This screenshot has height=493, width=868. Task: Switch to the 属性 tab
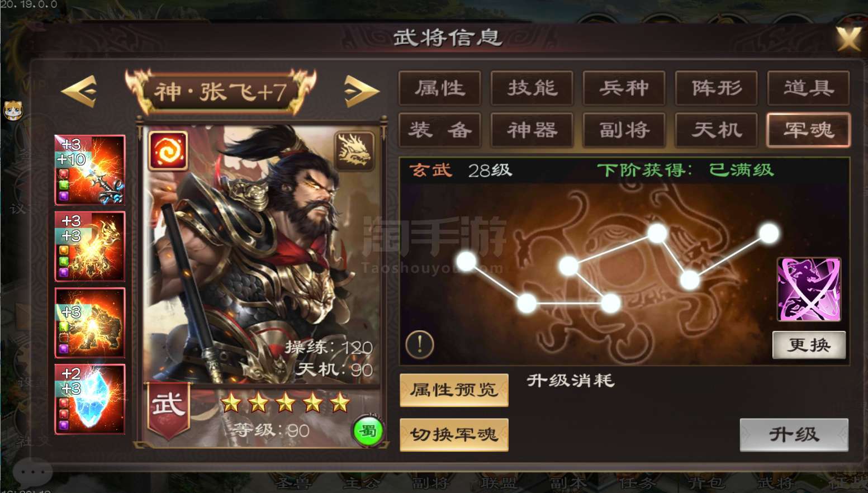(440, 88)
